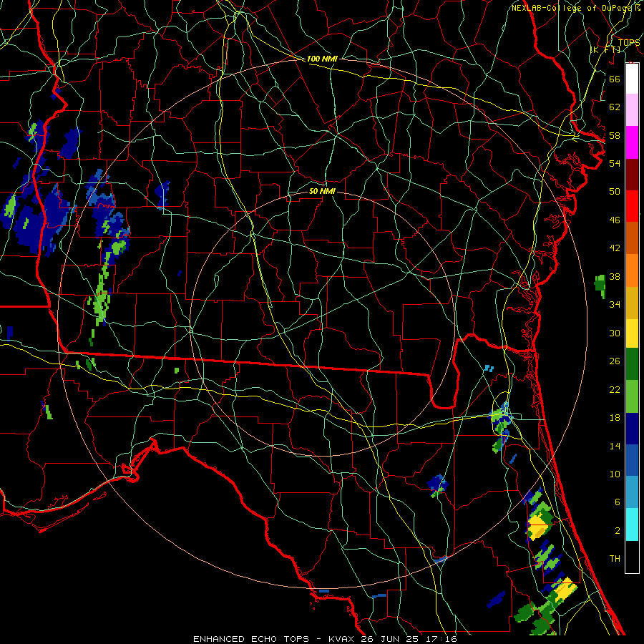This screenshot has height=644, width=644.
Task: Click the legend value '18'
Action: [x=615, y=418]
